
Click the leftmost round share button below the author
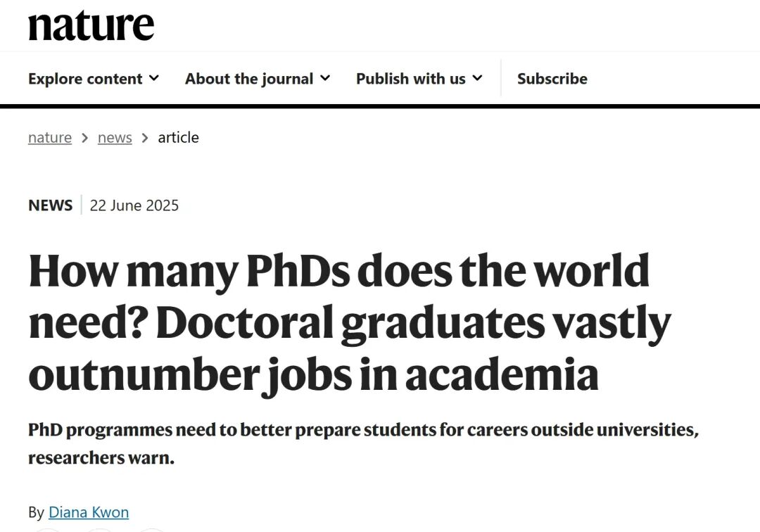point(48,529)
